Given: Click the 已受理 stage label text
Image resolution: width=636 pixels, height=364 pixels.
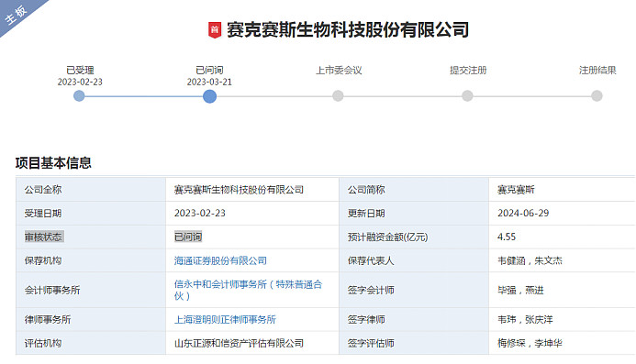Looking at the screenshot, I should (80, 70).
